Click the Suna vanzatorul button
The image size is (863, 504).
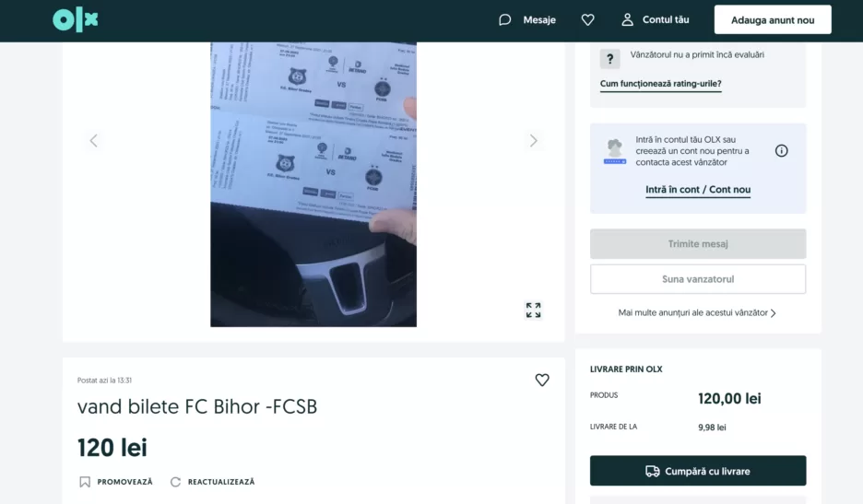point(698,279)
